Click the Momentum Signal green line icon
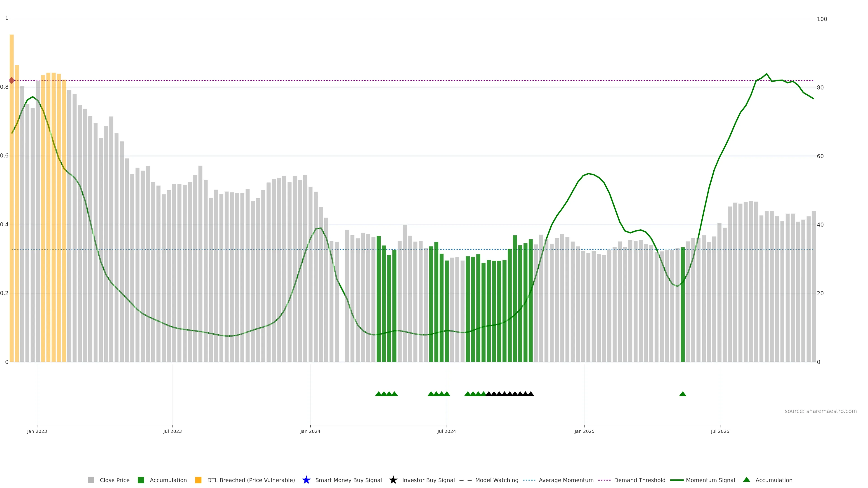The image size is (868, 488). pyautogui.click(x=677, y=480)
